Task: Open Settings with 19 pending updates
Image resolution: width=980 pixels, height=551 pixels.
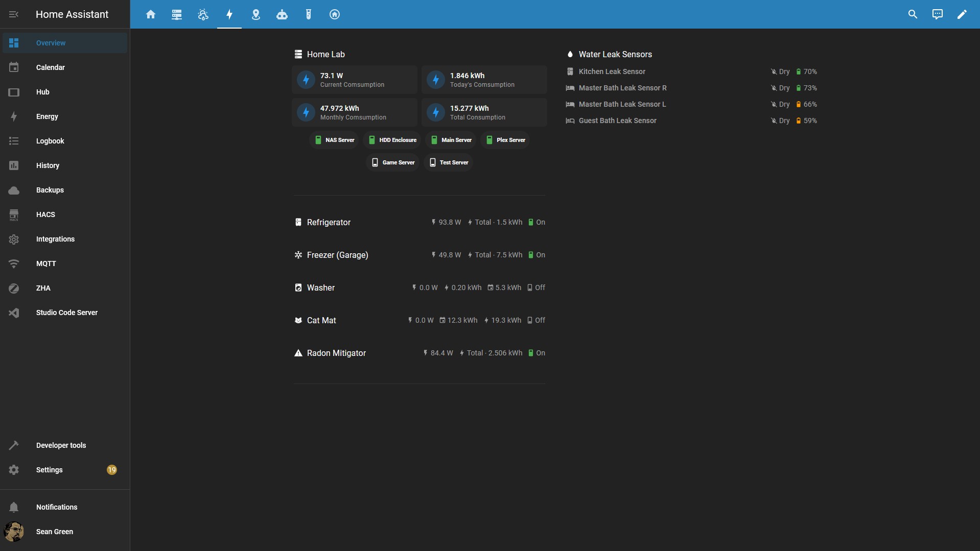Action: tap(65, 470)
